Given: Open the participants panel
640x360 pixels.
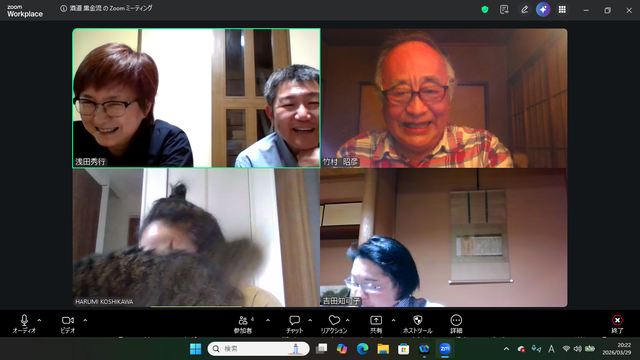Looking at the screenshot, I should click(x=243, y=324).
